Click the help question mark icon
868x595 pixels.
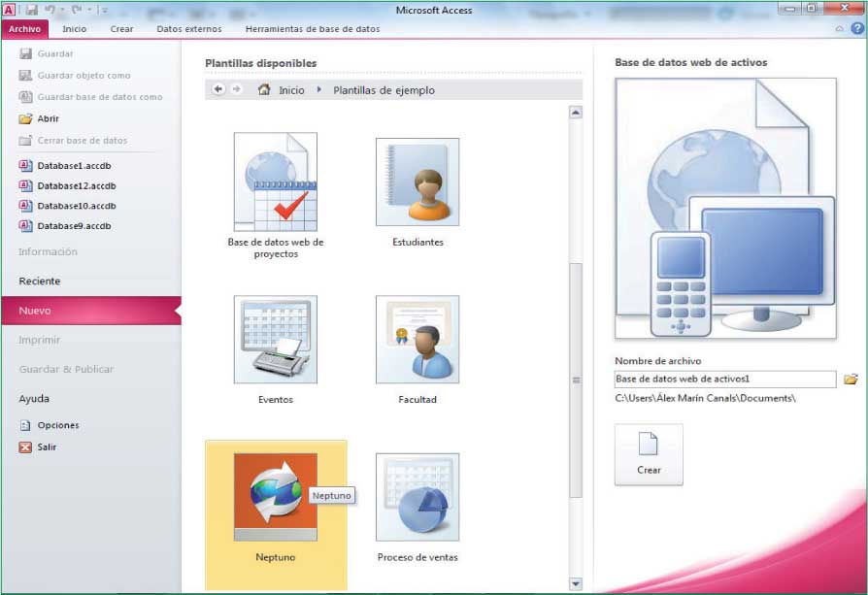(x=857, y=29)
